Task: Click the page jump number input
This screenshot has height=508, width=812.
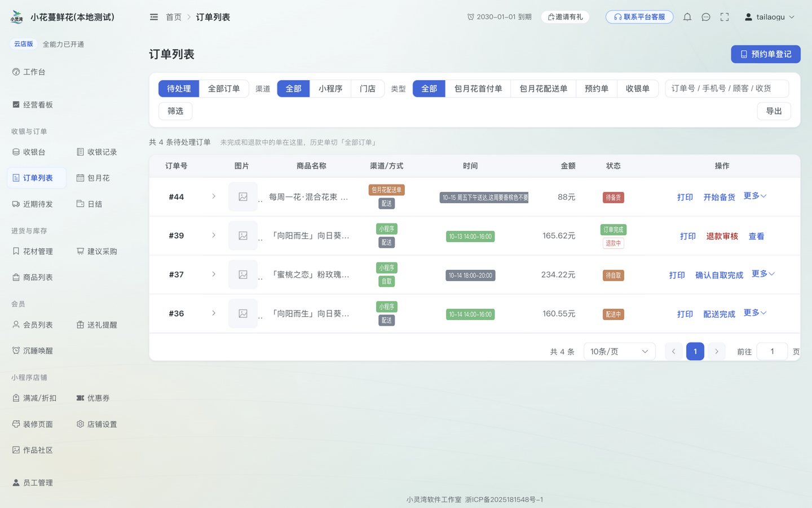Action: click(772, 351)
